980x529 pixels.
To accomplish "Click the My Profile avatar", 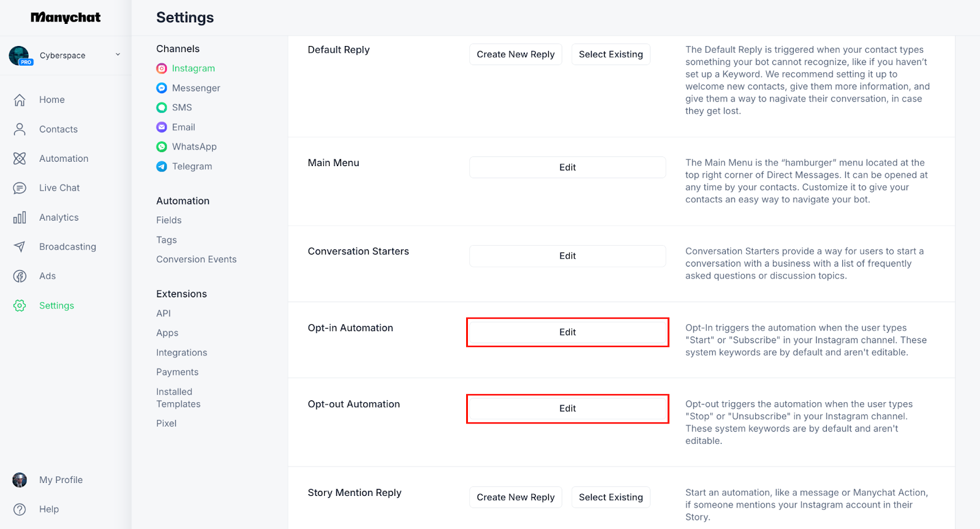I will coord(20,480).
